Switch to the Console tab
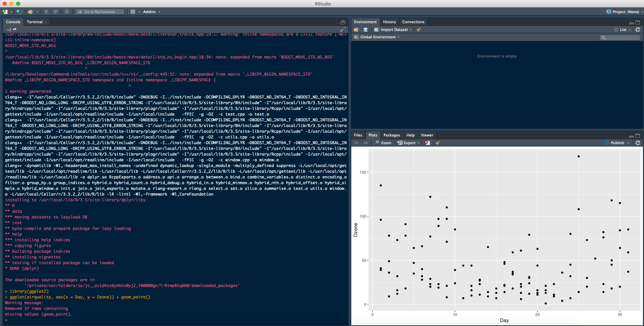 pyautogui.click(x=13, y=22)
